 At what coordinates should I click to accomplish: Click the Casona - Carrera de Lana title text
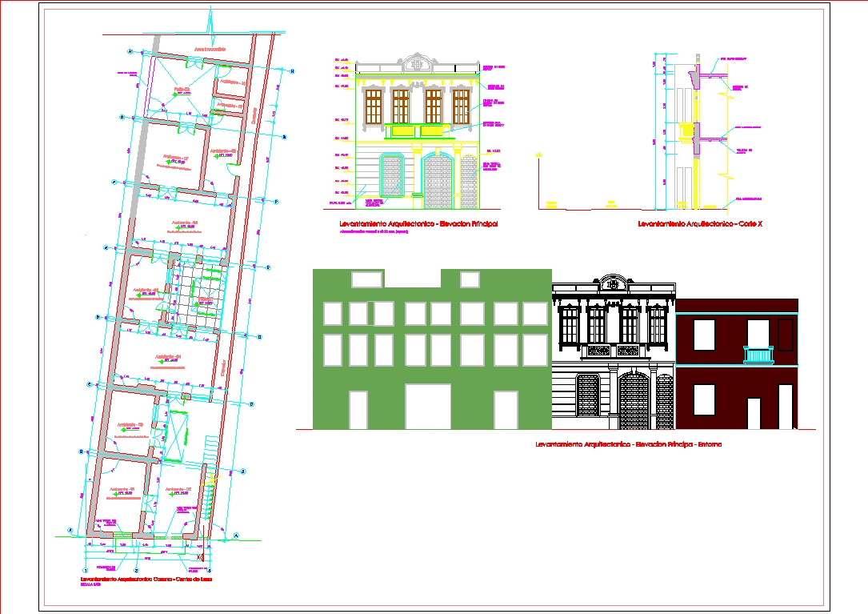(x=147, y=579)
